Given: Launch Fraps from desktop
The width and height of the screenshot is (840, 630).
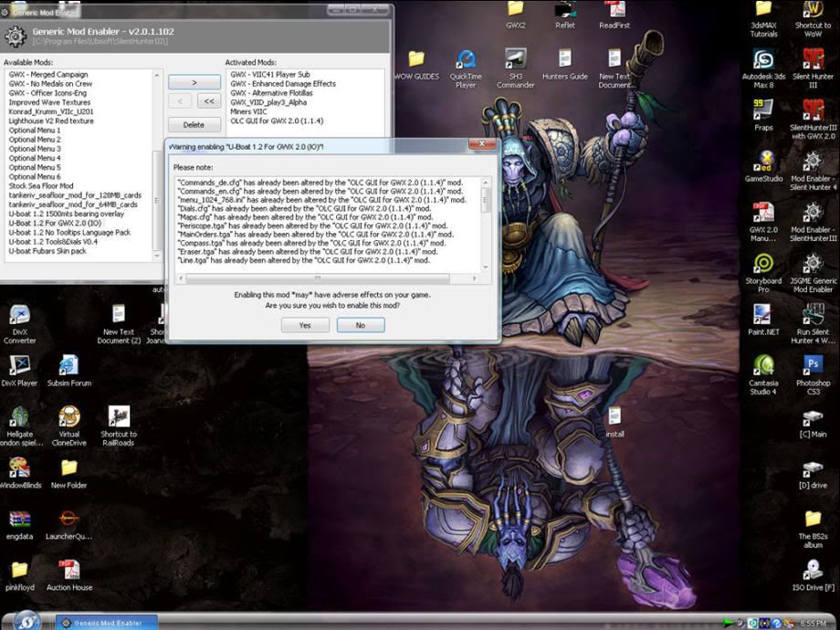Looking at the screenshot, I should click(x=763, y=116).
